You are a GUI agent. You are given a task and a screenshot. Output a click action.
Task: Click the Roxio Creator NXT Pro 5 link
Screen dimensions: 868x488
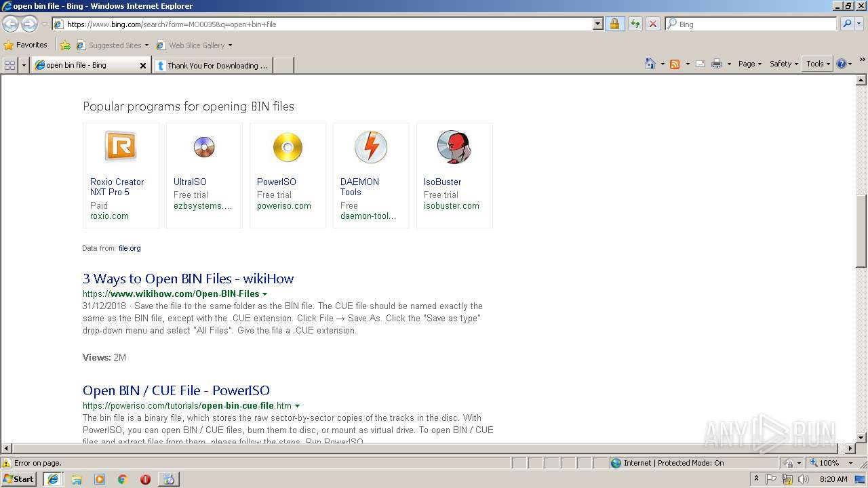click(117, 187)
